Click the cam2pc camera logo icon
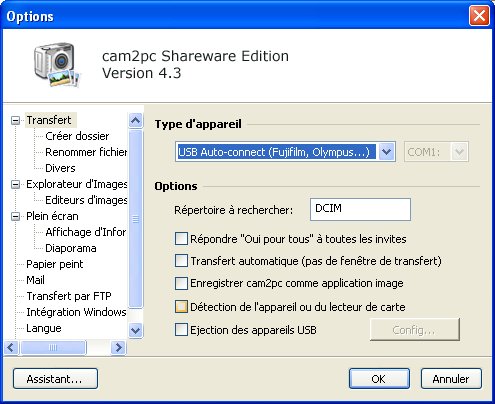495x404 pixels. point(57,64)
